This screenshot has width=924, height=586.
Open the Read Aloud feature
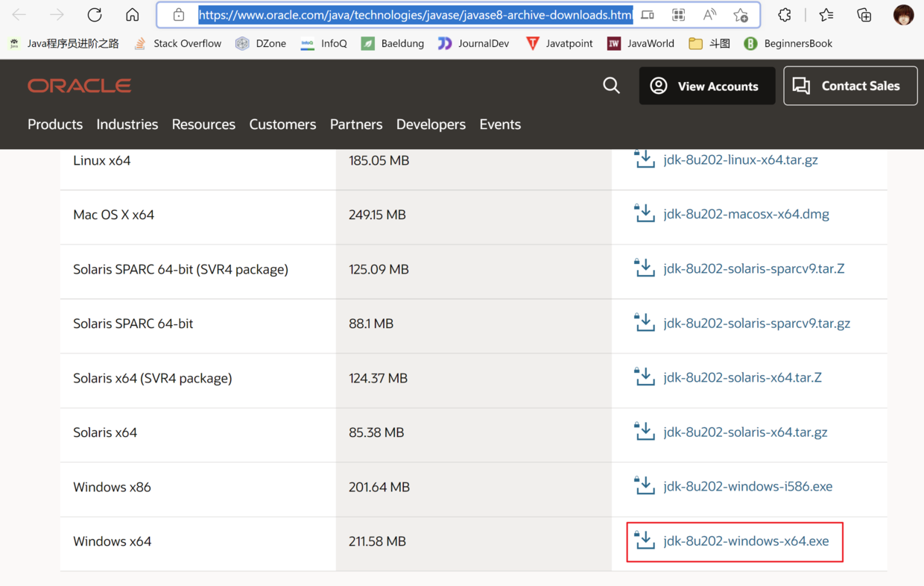pyautogui.click(x=709, y=15)
